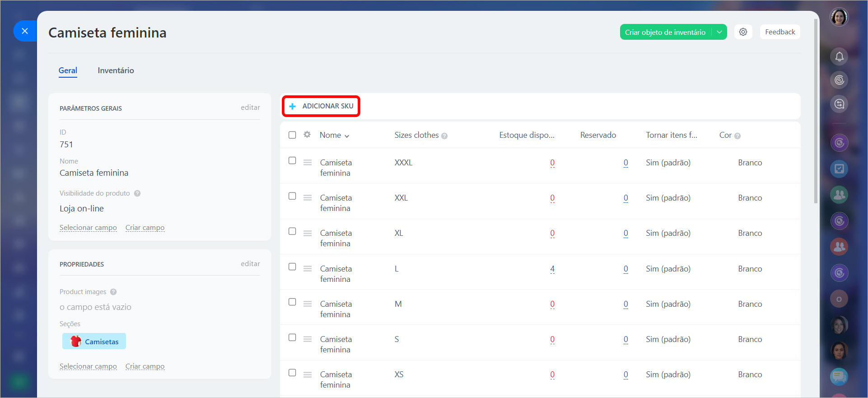The image size is (868, 398).
Task: Click the stock value 4 in L row
Action: pyautogui.click(x=552, y=269)
